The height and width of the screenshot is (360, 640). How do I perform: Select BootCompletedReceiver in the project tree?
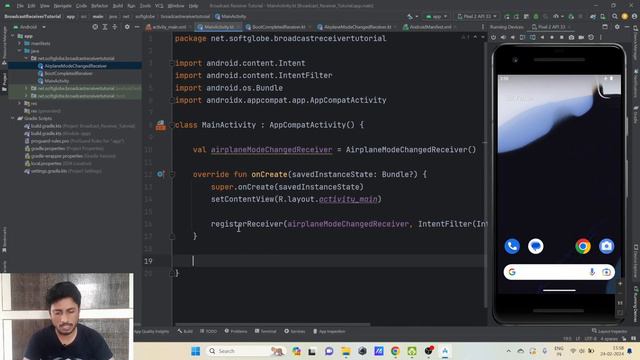point(65,73)
